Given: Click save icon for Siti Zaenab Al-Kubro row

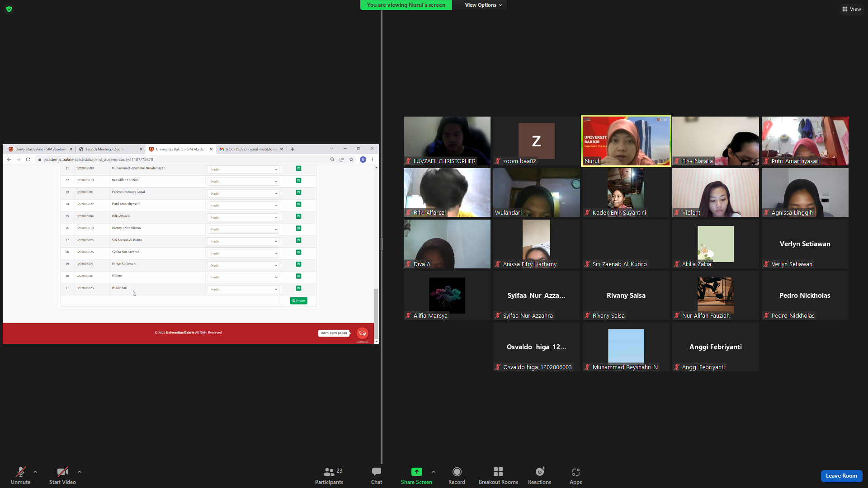Looking at the screenshot, I should click(x=298, y=240).
